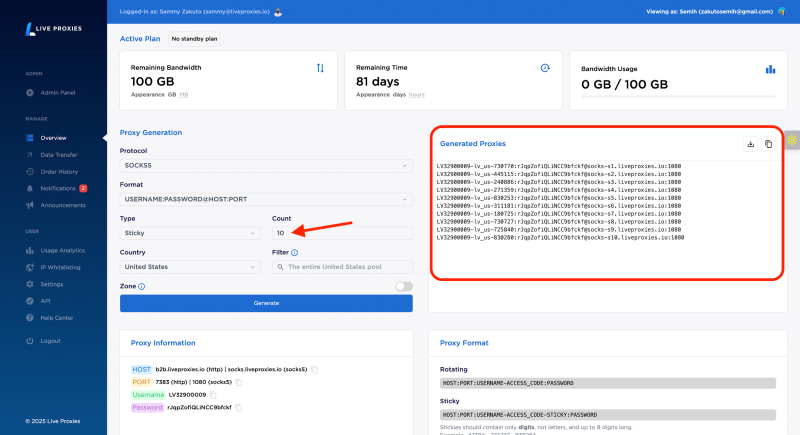The height and width of the screenshot is (435, 800).
Task: Open Announcements page
Action: click(63, 205)
